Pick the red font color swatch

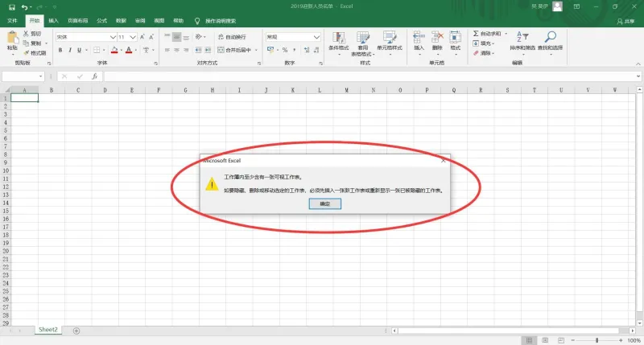tap(129, 50)
